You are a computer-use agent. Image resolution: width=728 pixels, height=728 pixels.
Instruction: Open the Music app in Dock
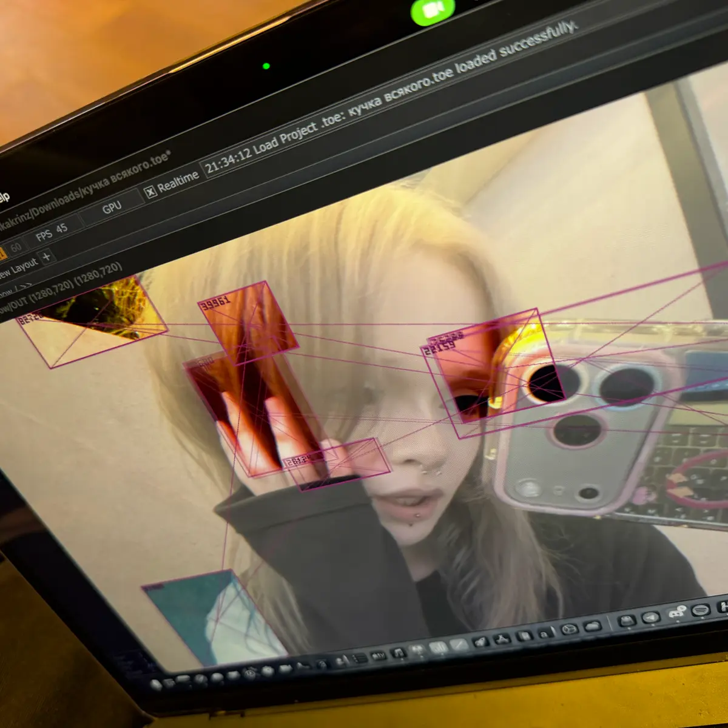click(399, 653)
